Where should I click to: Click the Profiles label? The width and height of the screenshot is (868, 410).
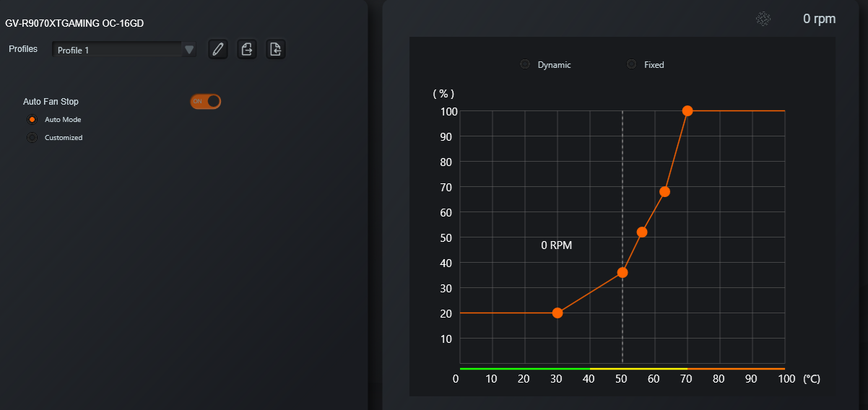pos(23,48)
